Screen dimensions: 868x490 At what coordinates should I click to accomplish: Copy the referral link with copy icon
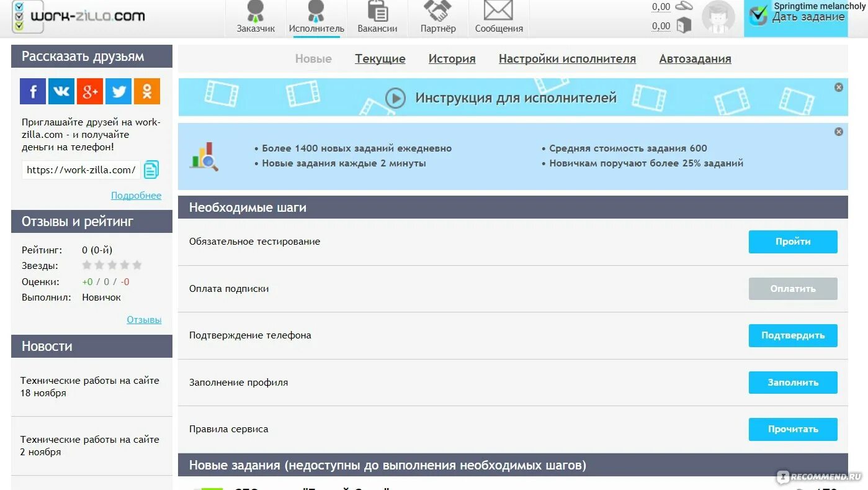151,170
